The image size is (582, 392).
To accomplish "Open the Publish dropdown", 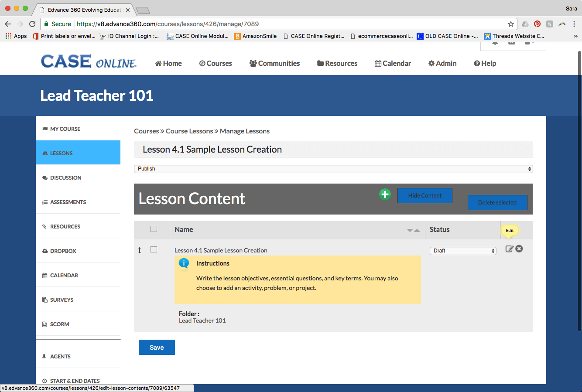I will coord(333,169).
